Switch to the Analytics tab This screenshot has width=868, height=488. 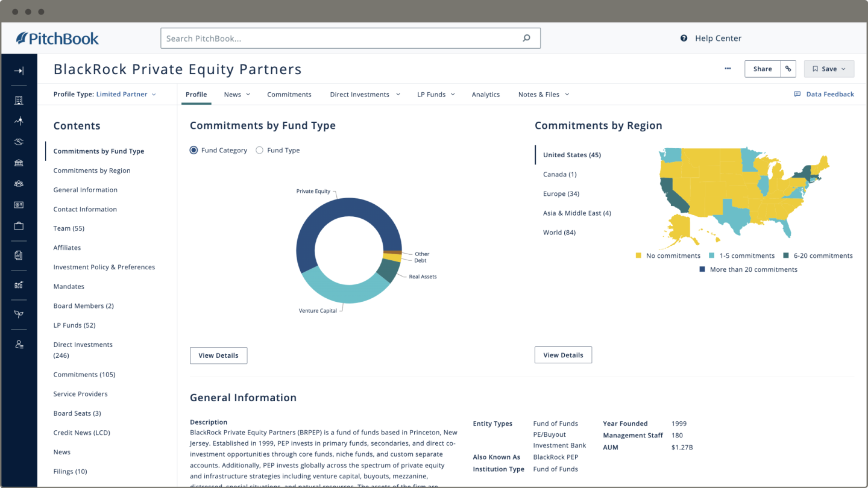pyautogui.click(x=486, y=95)
